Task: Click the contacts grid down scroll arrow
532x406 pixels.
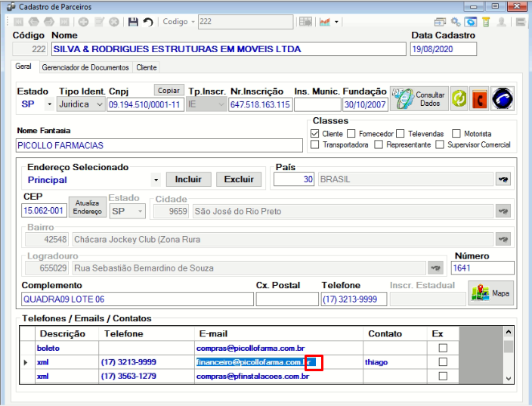Action: (x=509, y=378)
